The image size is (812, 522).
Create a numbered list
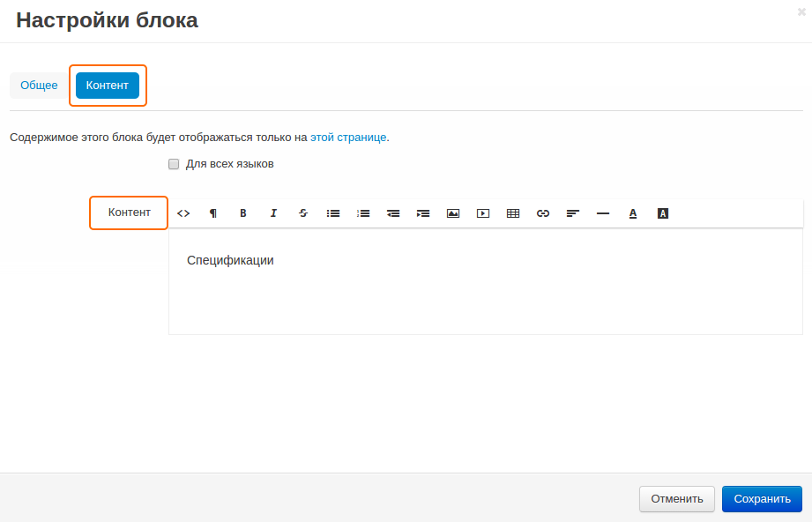(x=362, y=213)
